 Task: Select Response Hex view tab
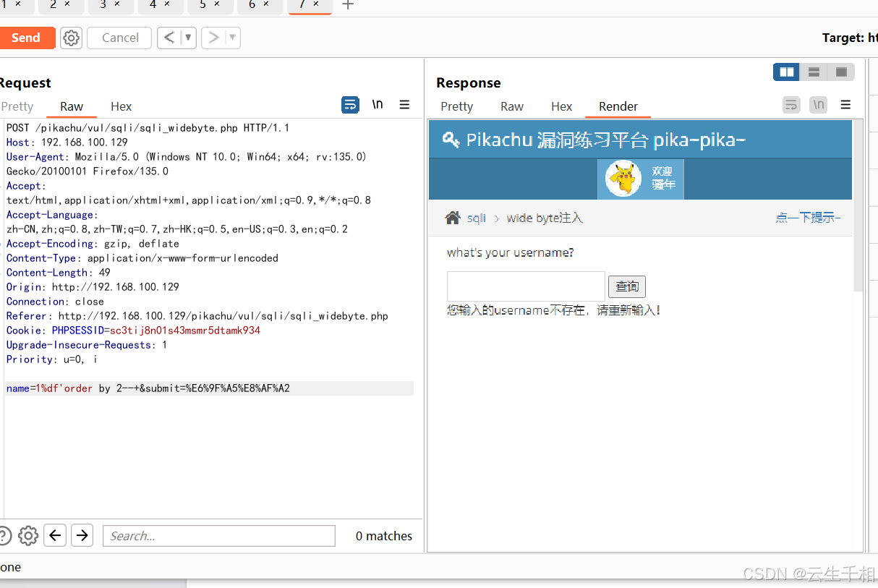(561, 106)
